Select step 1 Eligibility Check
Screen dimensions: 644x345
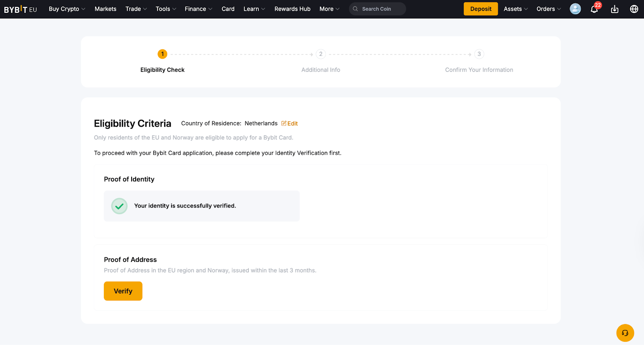click(x=163, y=62)
